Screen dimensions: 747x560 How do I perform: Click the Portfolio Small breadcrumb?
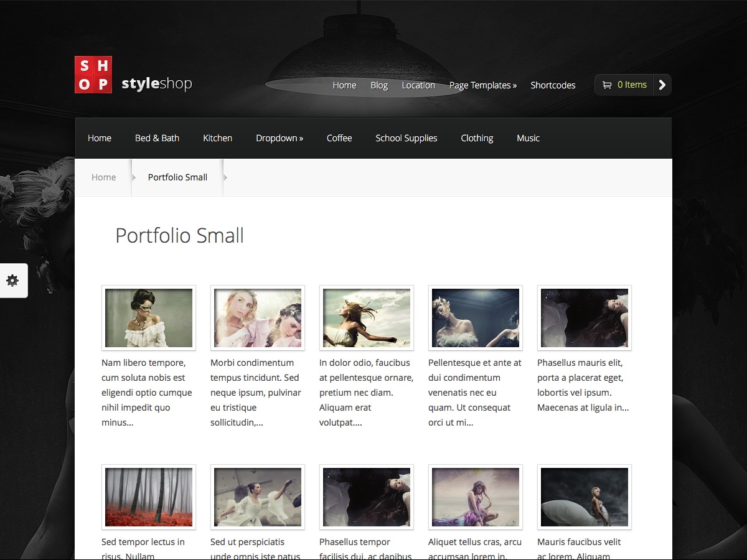point(177,177)
